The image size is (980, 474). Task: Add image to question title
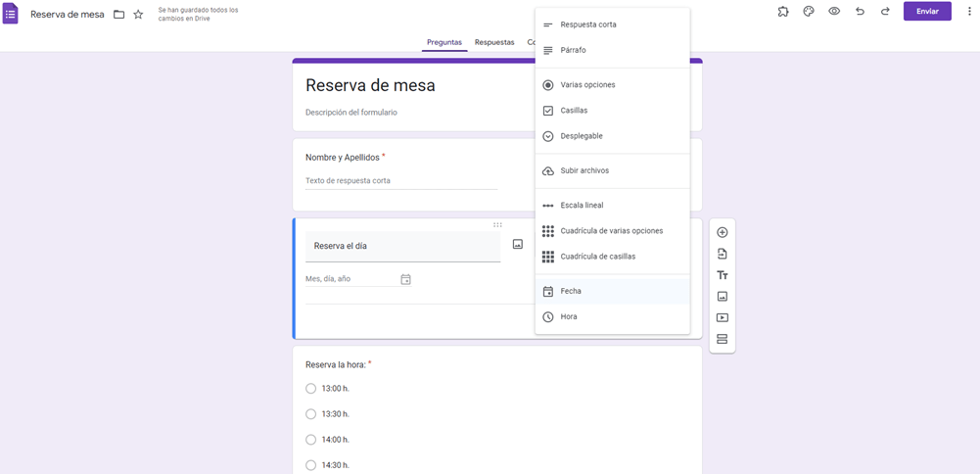[x=518, y=244]
